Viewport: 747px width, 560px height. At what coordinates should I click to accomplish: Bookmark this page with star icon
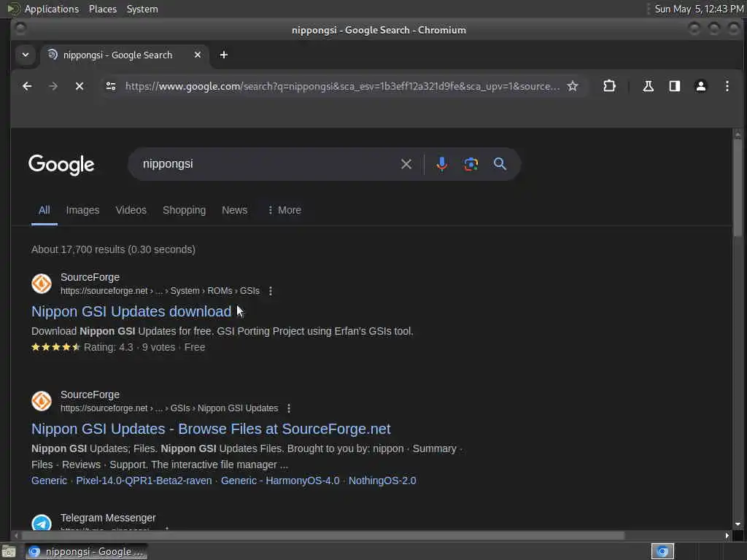[x=573, y=86]
